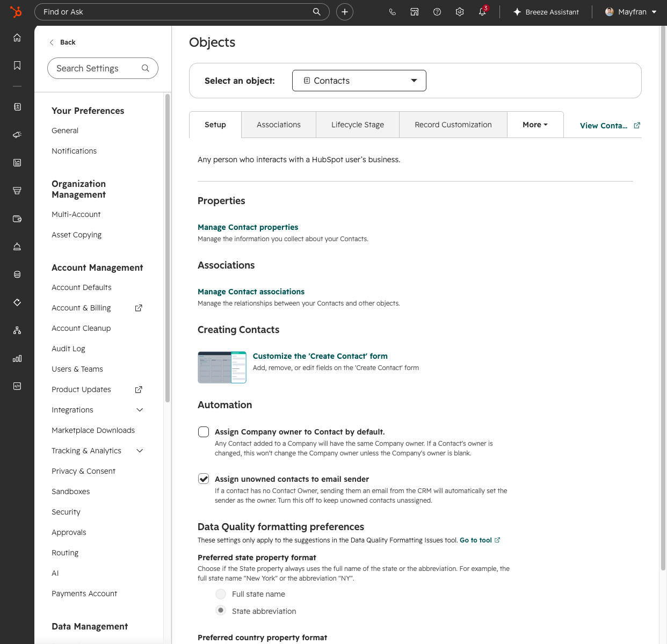Open the More tab dropdown
667x644 pixels.
[535, 125]
